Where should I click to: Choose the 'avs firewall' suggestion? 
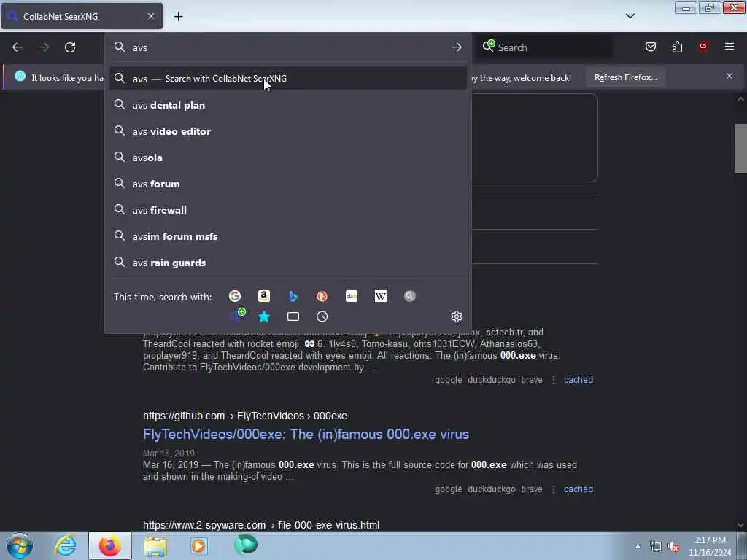(288, 209)
